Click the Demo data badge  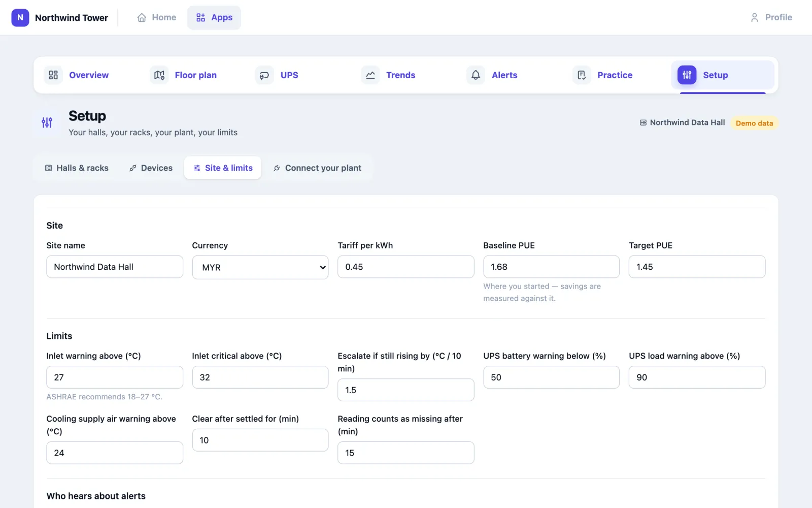(754, 123)
